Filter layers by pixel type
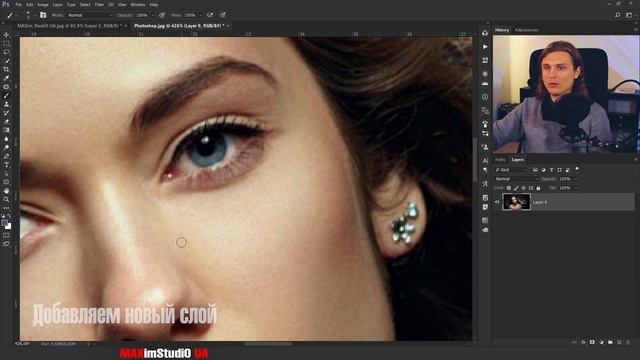 click(535, 170)
